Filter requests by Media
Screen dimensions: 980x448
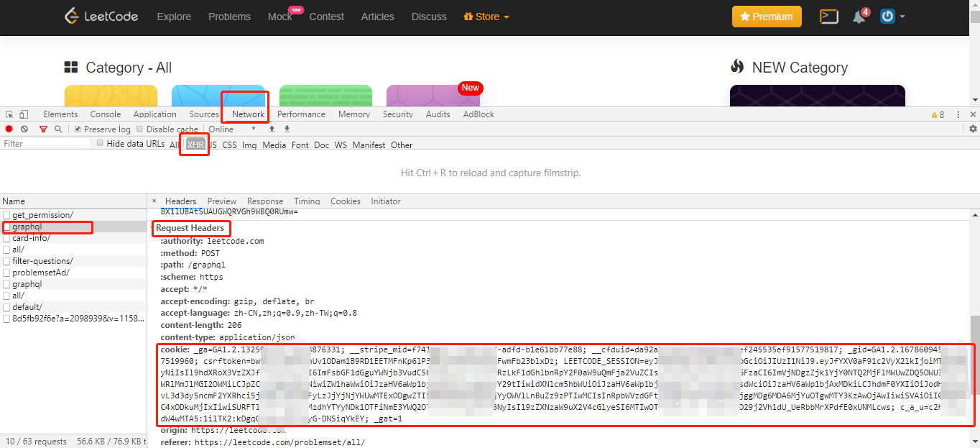pyautogui.click(x=274, y=145)
